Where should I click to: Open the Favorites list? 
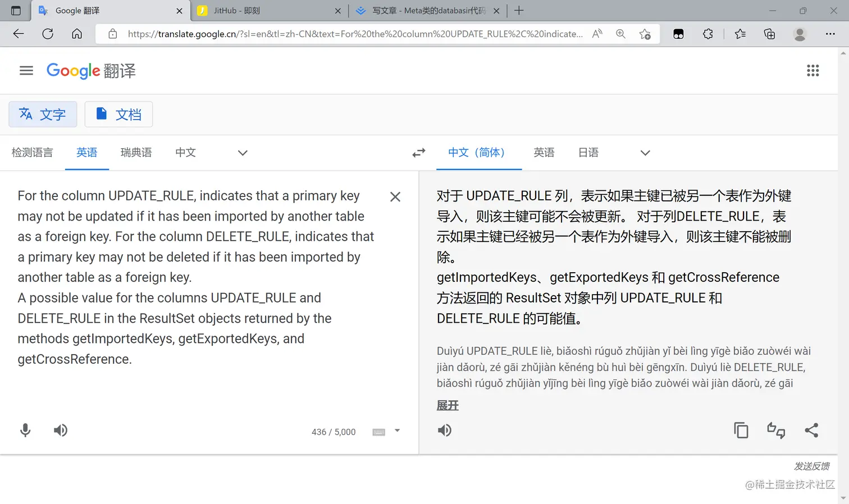coord(740,34)
